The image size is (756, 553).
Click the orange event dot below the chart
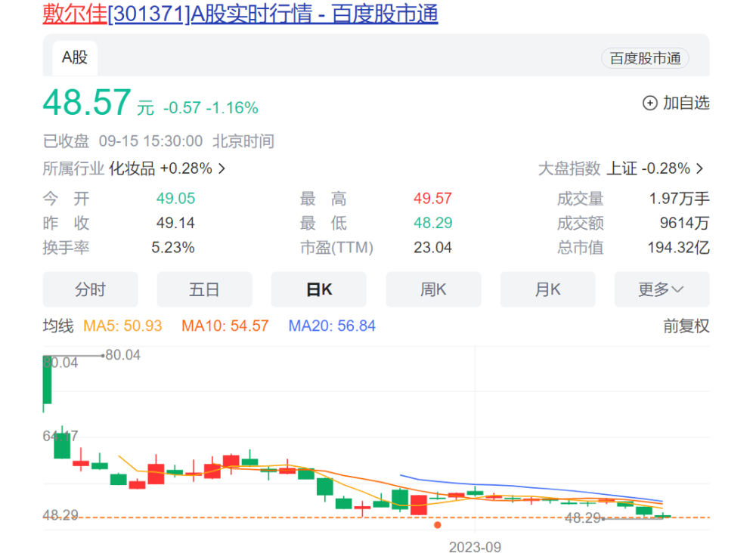[x=437, y=524]
